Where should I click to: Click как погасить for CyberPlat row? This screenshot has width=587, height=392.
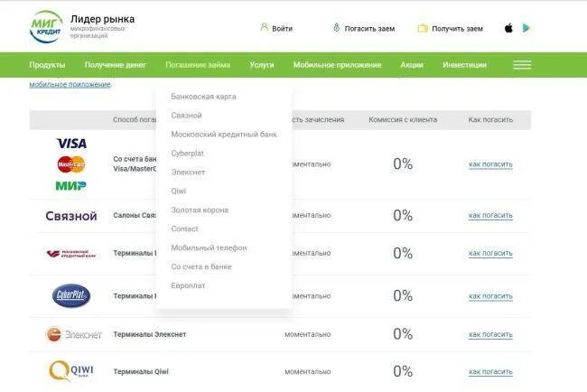[x=490, y=296]
